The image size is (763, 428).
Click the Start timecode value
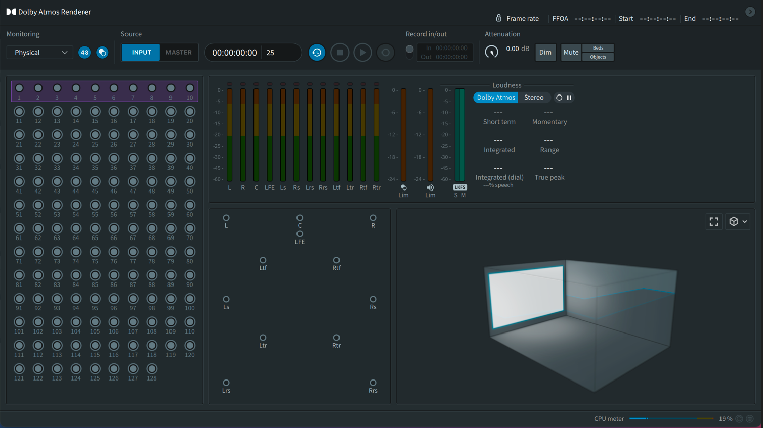(x=657, y=19)
